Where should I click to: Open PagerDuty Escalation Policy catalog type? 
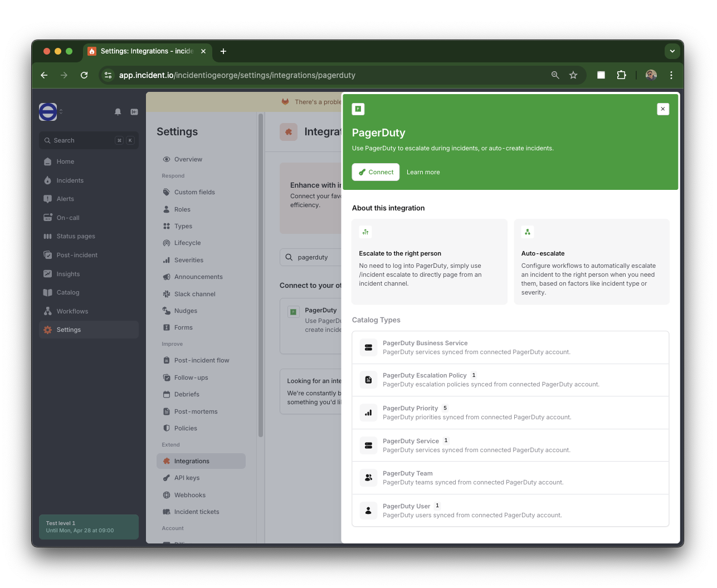click(x=510, y=380)
